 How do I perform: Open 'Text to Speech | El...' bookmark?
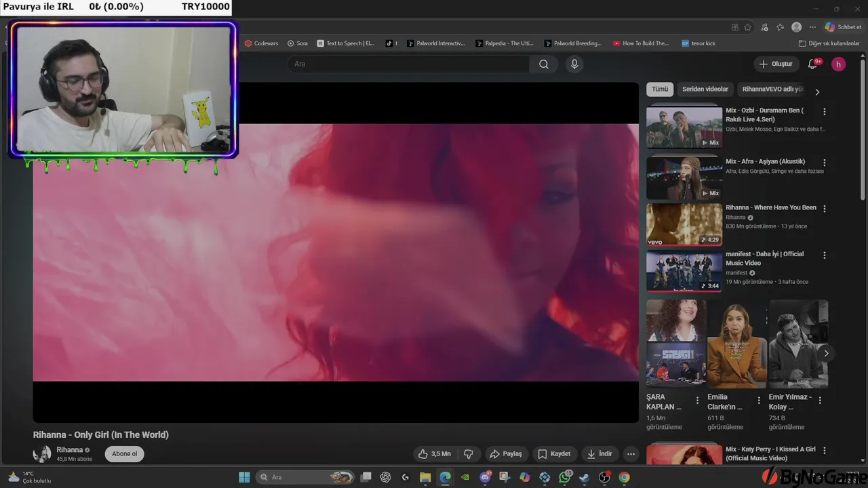coord(346,43)
